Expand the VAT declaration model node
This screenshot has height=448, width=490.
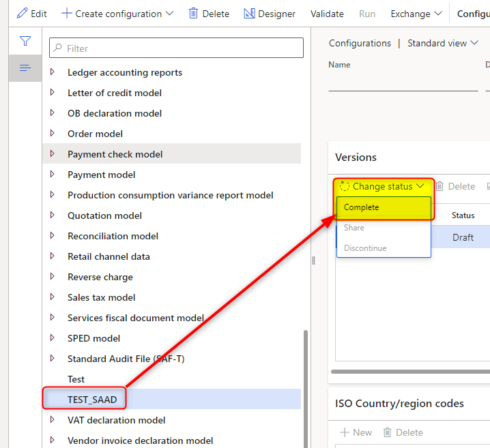53,420
